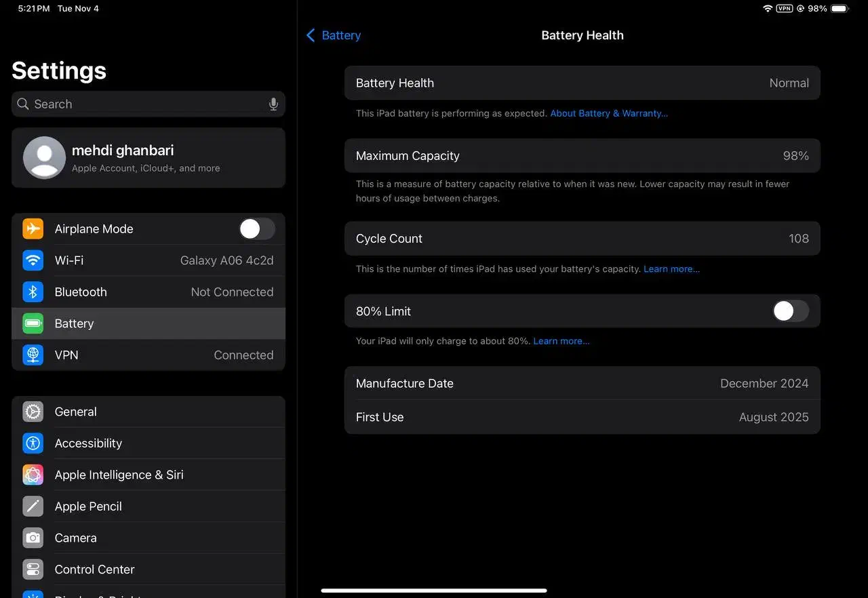Viewport: 868px width, 598px height.
Task: Tap the Accessibility icon
Action: coord(33,443)
